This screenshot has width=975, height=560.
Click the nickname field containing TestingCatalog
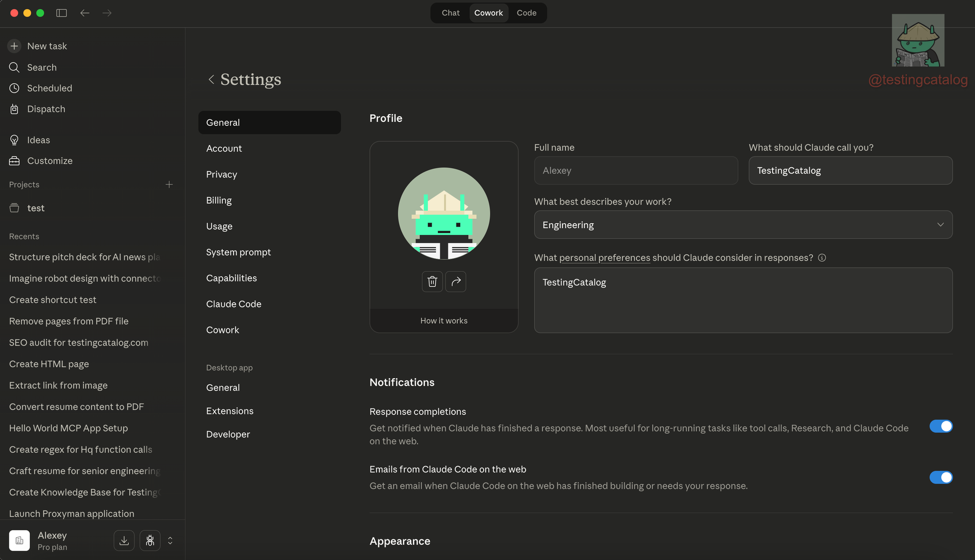[850, 171]
